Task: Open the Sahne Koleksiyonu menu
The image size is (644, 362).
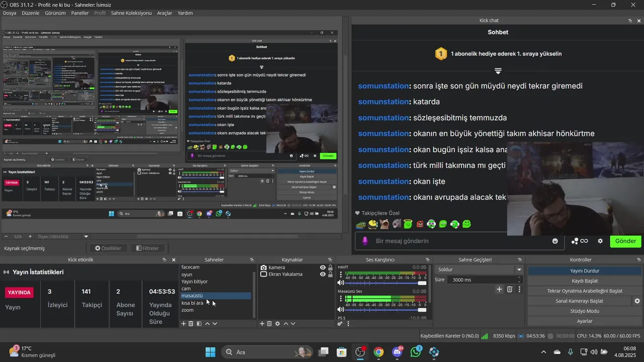Action: pos(131,13)
